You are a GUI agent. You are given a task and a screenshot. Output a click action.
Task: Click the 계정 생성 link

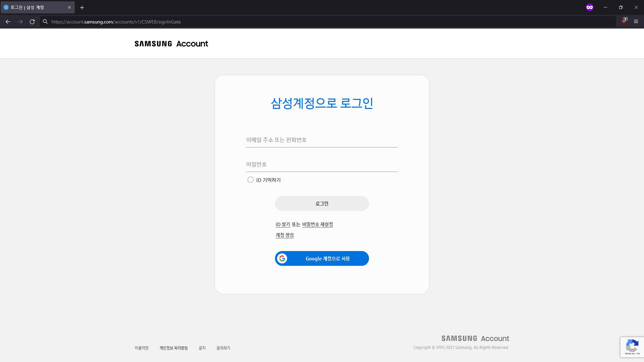click(x=284, y=235)
